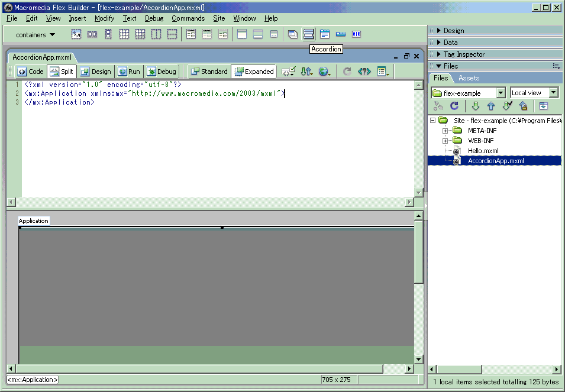Open the Insert menu

(x=77, y=18)
